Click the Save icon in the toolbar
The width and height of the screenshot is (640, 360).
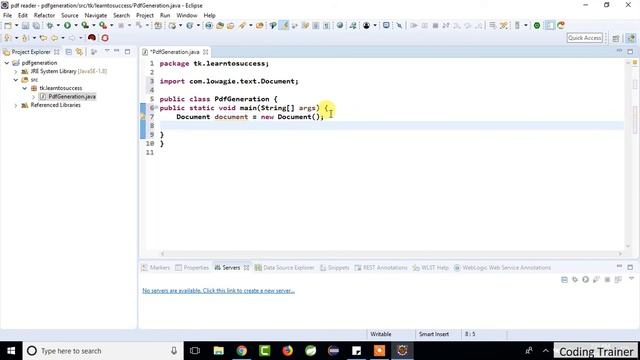click(x=25, y=26)
